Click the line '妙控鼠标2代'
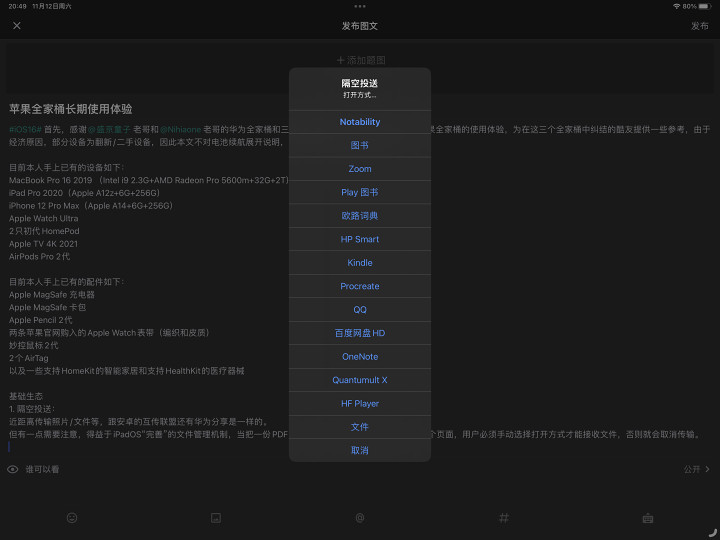This screenshot has width=720, height=540. [x=34, y=345]
